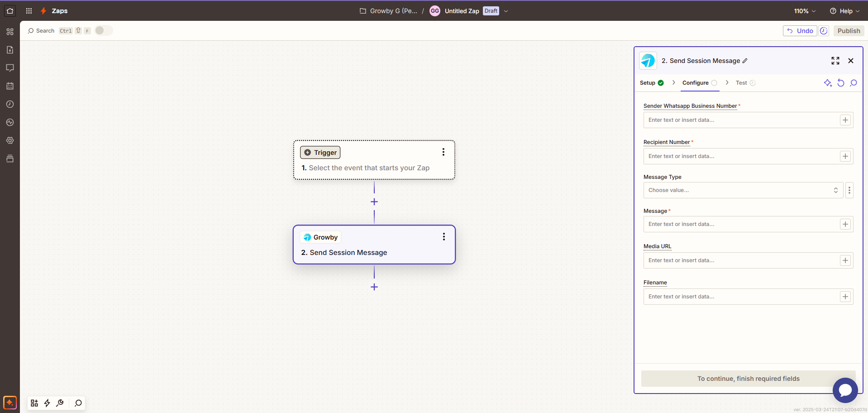Screen dimensions: 868x413
Task: Click the GG user avatar
Action: pos(435,11)
